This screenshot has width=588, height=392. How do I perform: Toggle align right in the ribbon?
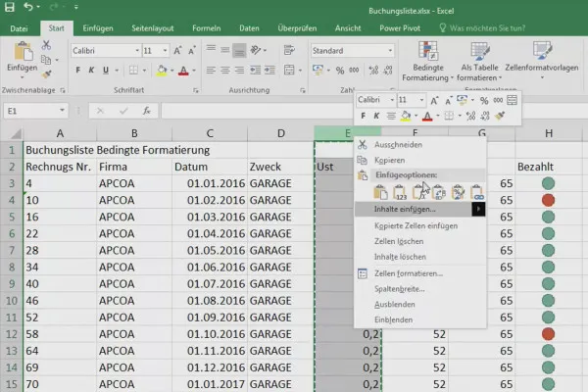(239, 71)
